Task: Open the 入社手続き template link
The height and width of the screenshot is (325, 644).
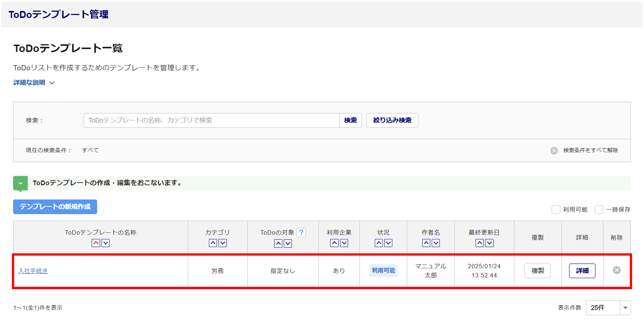Action: (33, 271)
